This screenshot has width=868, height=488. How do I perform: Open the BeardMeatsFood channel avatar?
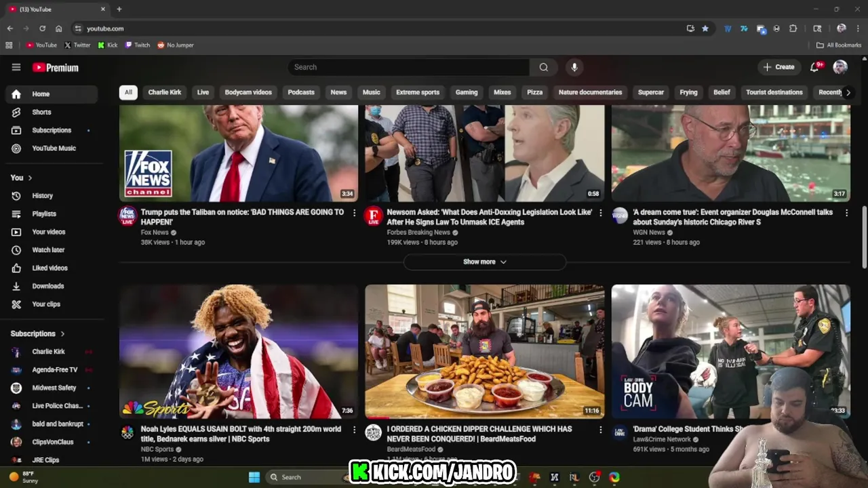(x=374, y=432)
